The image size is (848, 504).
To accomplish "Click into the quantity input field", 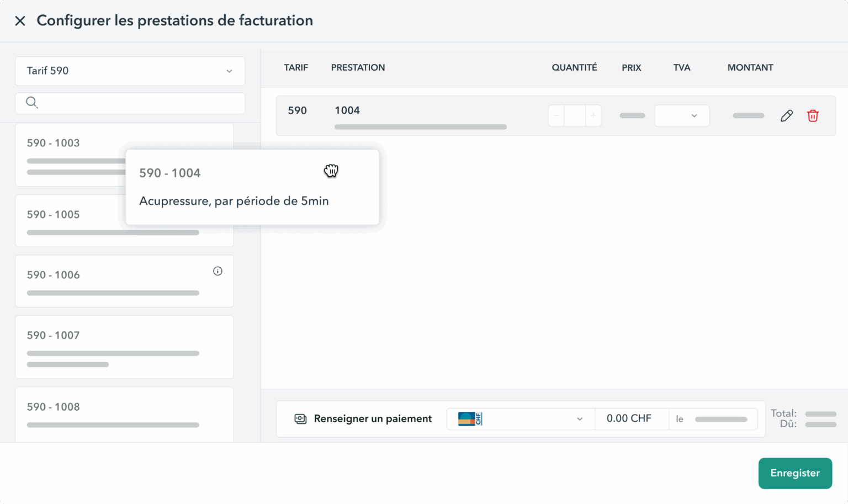I will click(575, 116).
